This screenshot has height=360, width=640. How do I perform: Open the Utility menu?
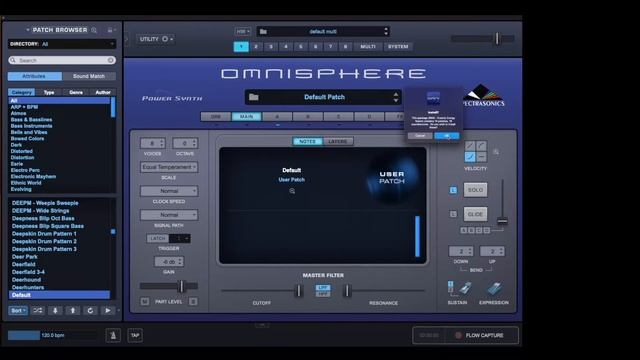click(x=156, y=39)
